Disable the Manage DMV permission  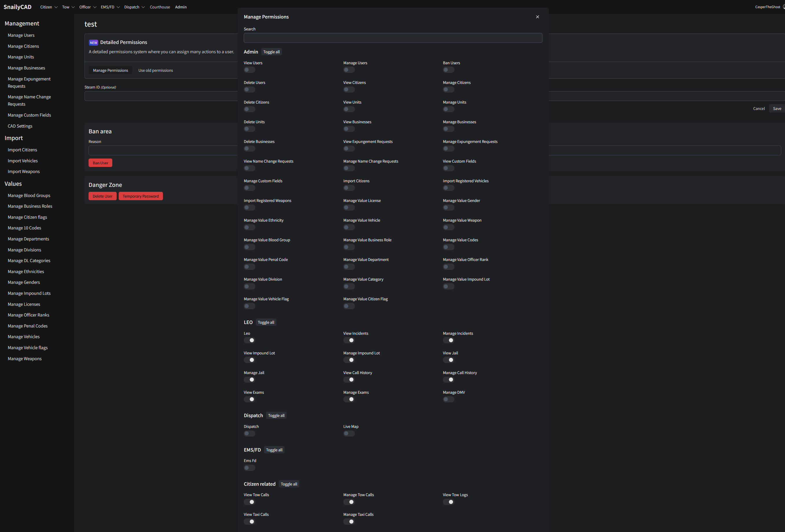[x=449, y=399]
